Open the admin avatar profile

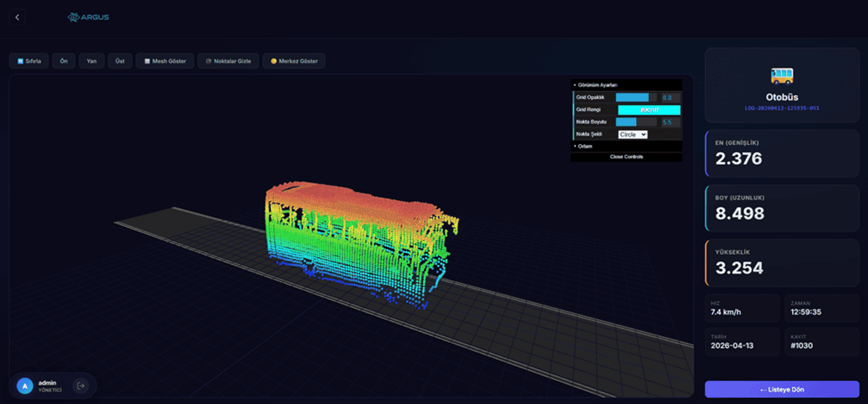tap(25, 386)
